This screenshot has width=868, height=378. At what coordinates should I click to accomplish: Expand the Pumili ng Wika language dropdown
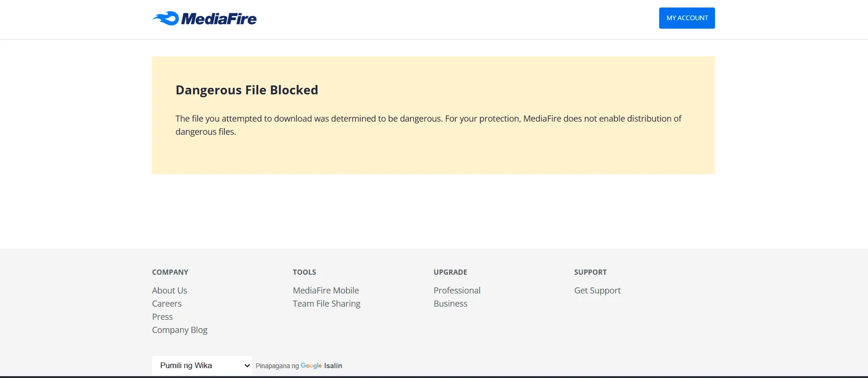tap(202, 365)
